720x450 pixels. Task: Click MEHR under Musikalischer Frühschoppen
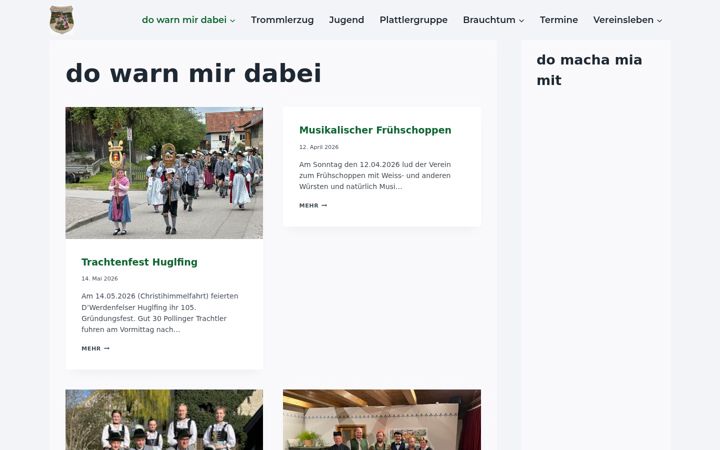(x=313, y=205)
